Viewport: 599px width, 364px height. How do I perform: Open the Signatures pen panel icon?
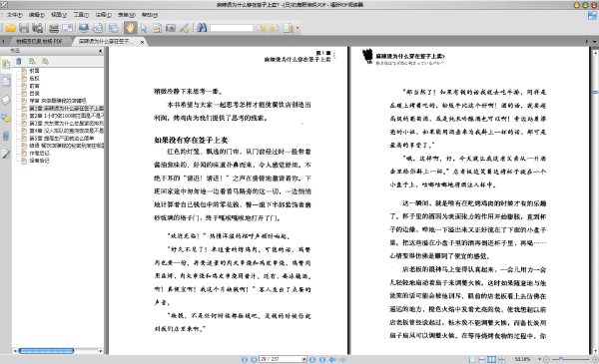pyautogui.click(x=6, y=155)
